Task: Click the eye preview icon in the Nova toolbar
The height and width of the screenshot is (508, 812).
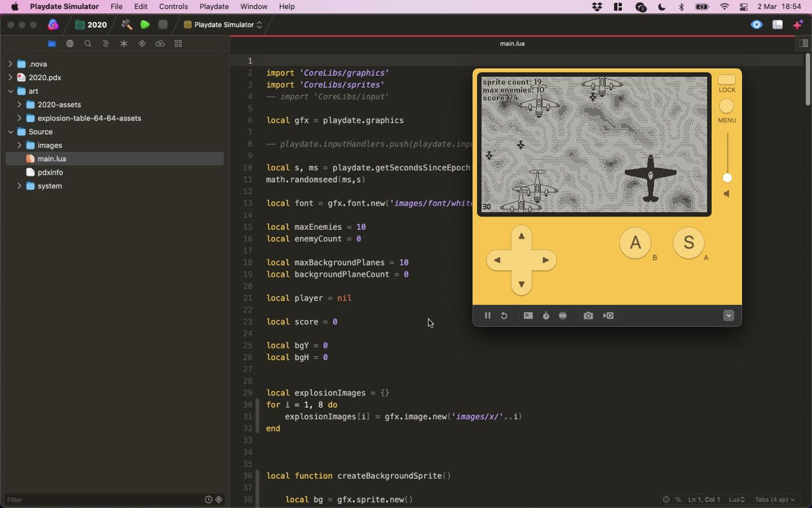Action: (x=757, y=25)
